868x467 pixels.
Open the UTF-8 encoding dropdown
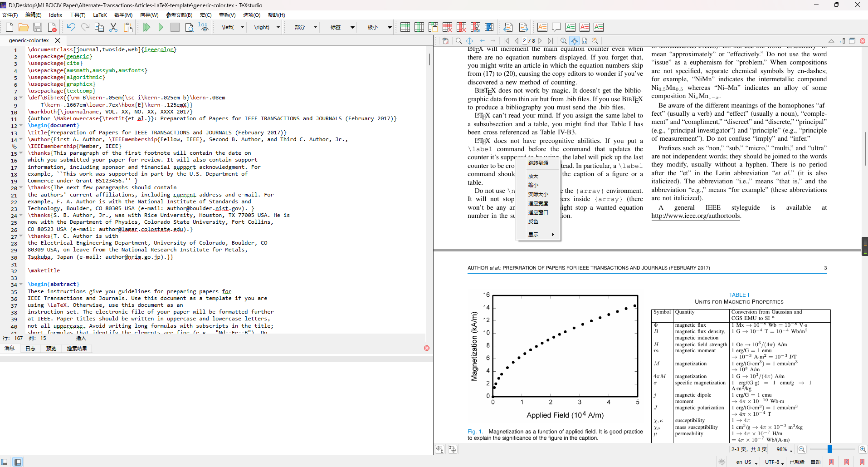pos(775,462)
